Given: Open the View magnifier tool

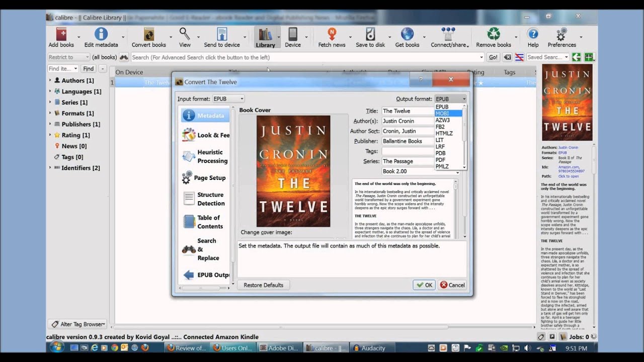Looking at the screenshot, I should tap(185, 34).
